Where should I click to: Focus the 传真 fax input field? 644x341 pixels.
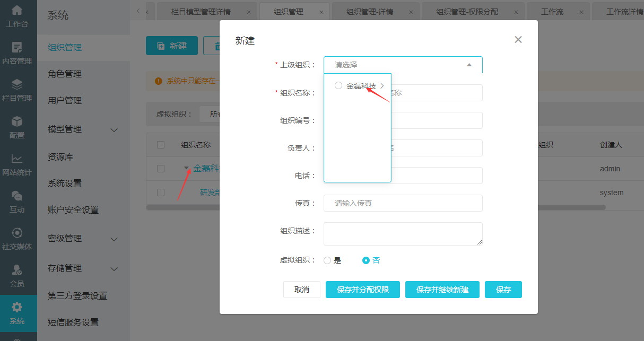(403, 203)
